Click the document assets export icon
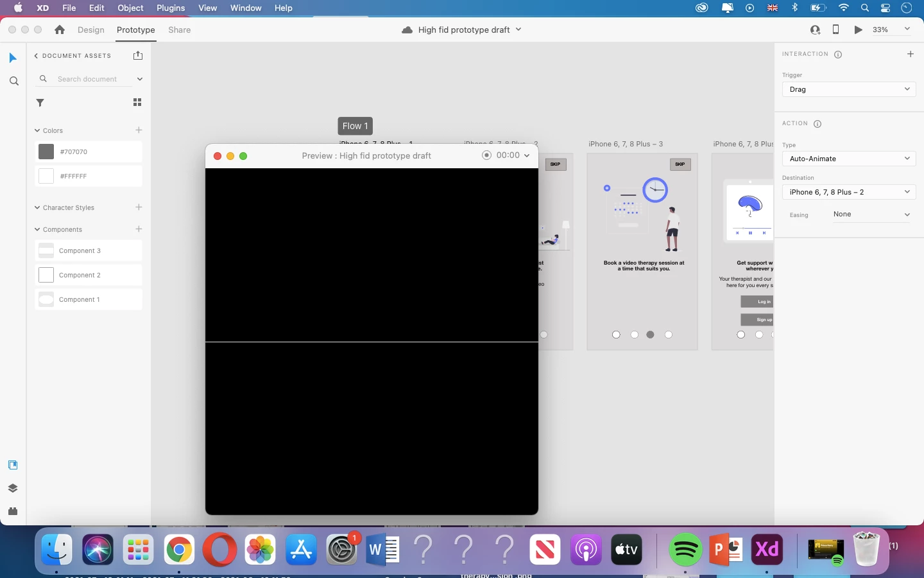Viewport: 924px width, 578px height. (x=138, y=56)
